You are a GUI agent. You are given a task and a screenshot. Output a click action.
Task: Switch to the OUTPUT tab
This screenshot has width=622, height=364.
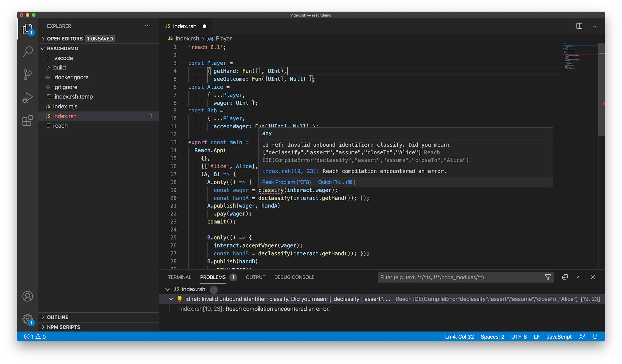(256, 277)
